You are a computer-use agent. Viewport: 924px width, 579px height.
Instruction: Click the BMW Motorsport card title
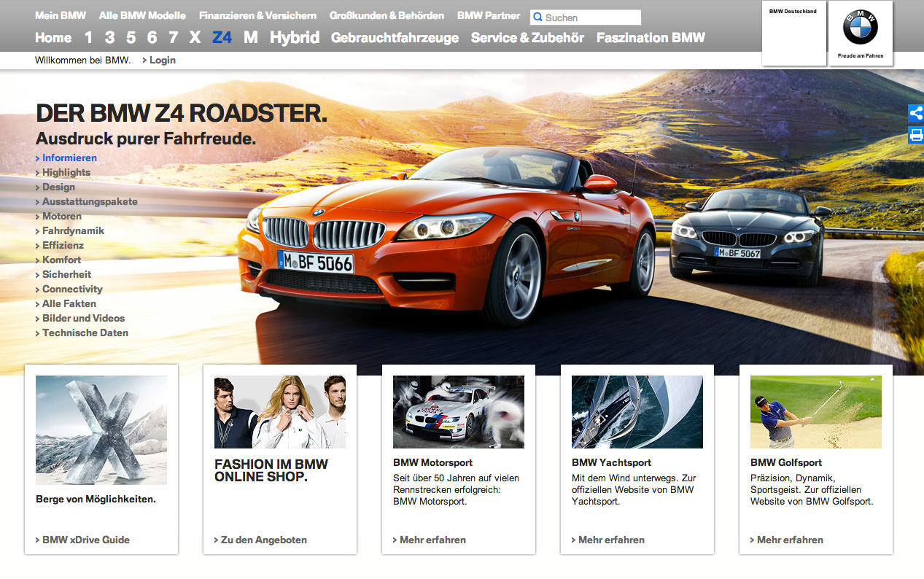(x=433, y=462)
